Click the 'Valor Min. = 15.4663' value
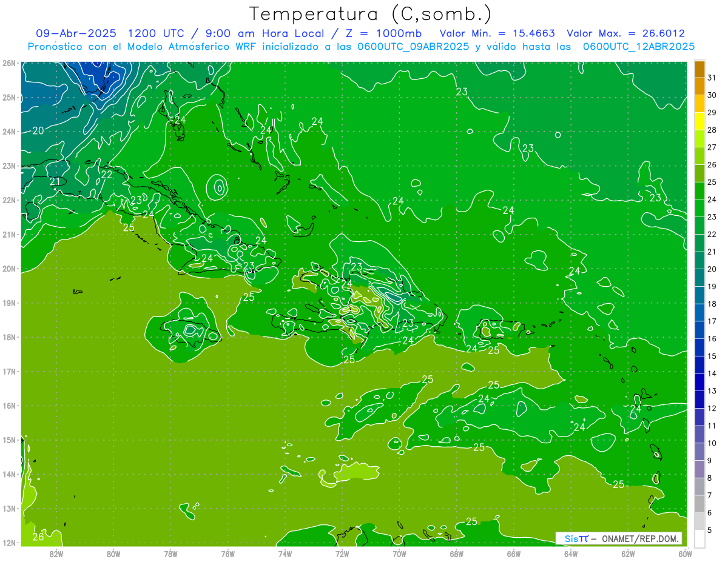728x562 pixels. (497, 33)
